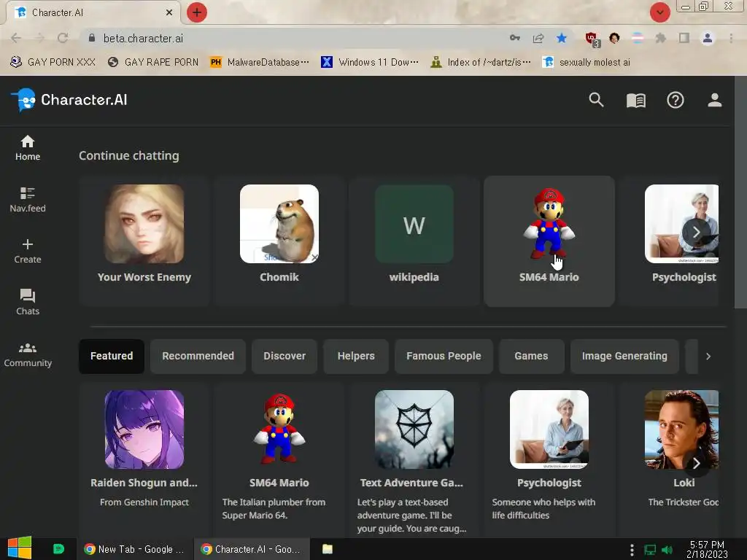747x560 pixels.
Task: Click the beta.character.ai address bar
Action: (x=295, y=38)
